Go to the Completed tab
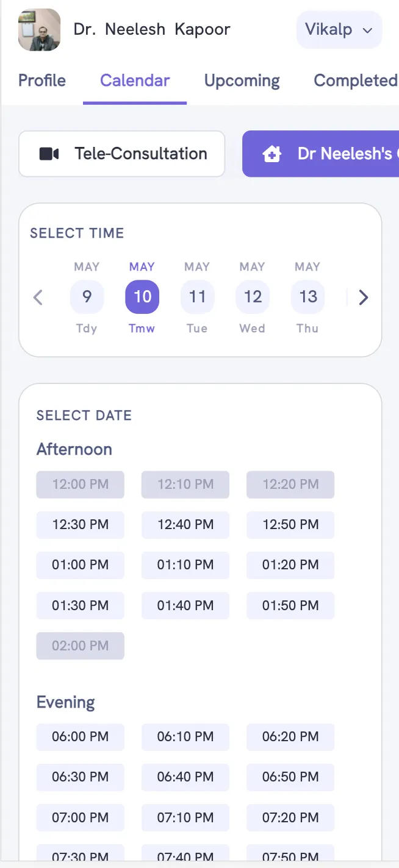 pyautogui.click(x=355, y=80)
